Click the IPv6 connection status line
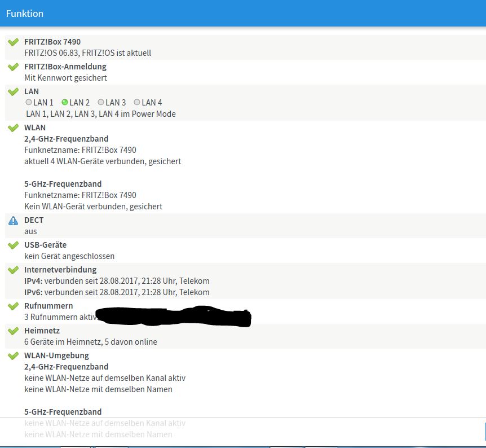 (117, 292)
